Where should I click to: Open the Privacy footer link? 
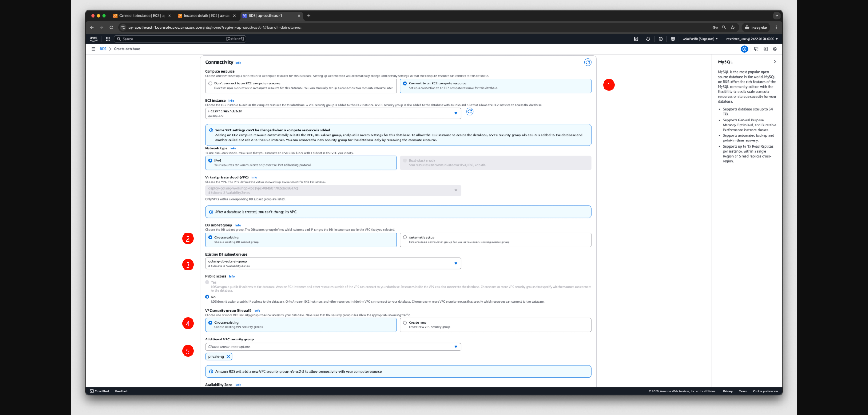(x=728, y=391)
